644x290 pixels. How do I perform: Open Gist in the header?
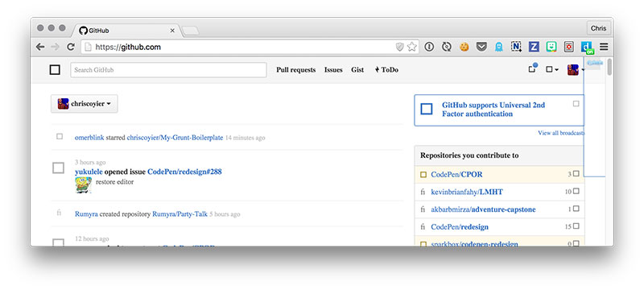[x=357, y=70]
